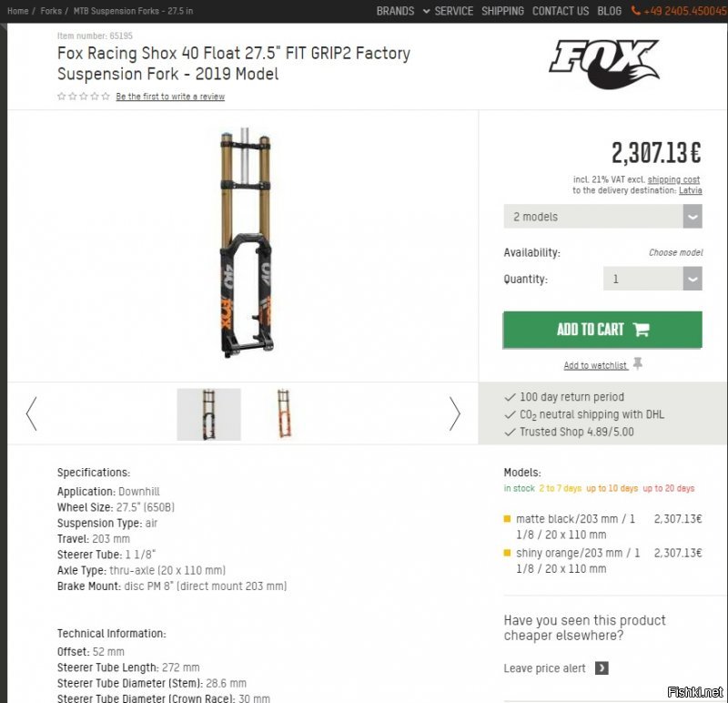Click the watchlist pin icon
728x703 pixels.
pos(638,364)
